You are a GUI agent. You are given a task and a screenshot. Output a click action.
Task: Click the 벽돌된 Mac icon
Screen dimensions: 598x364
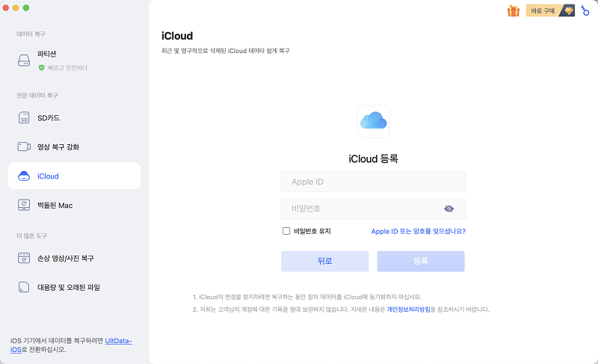[24, 205]
